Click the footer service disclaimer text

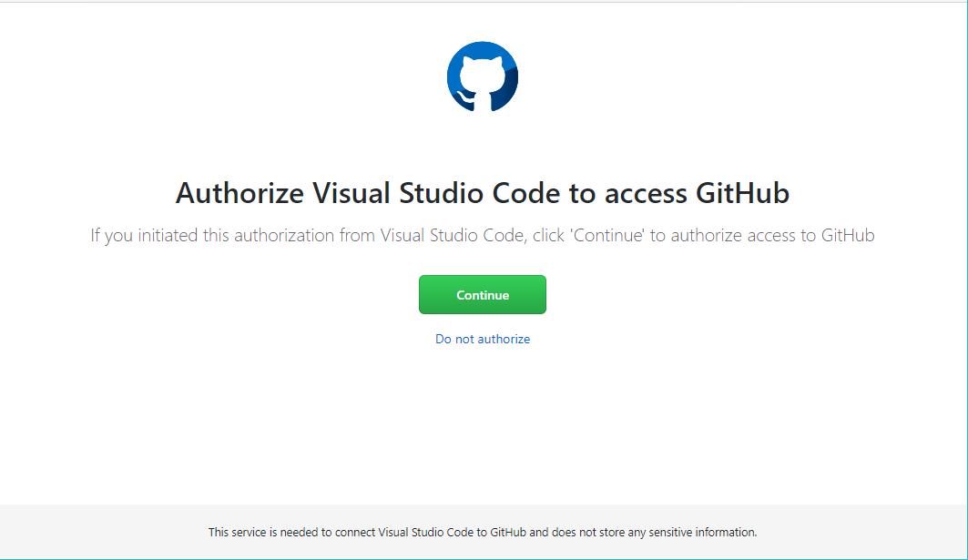(484, 533)
